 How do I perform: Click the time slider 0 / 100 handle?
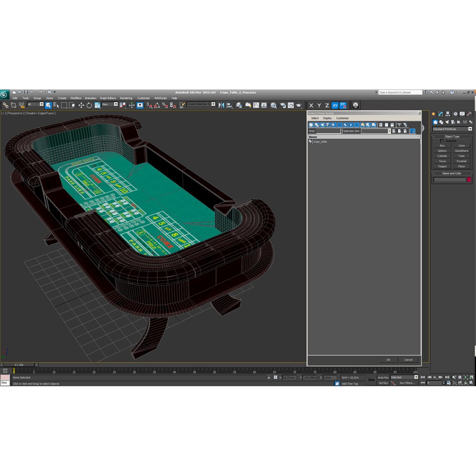(19, 365)
